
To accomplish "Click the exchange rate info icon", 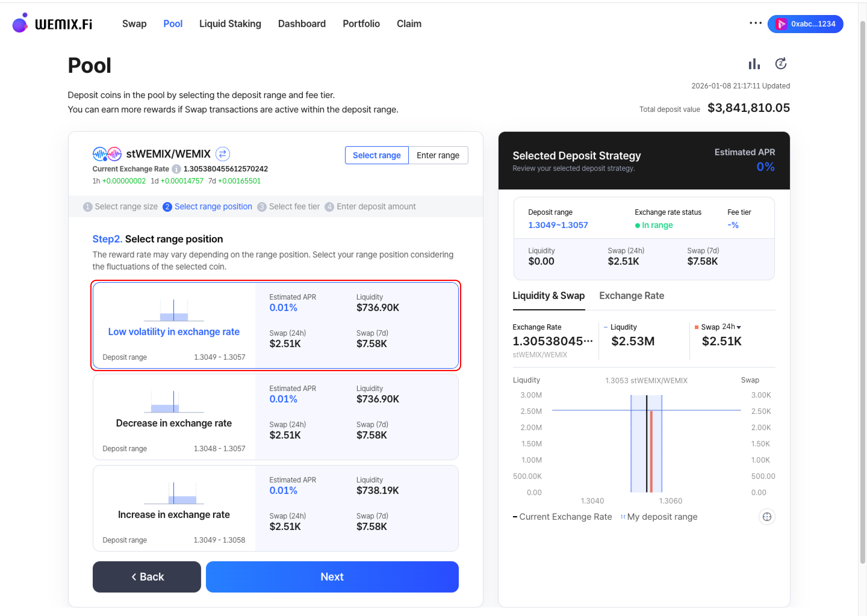I will [176, 169].
